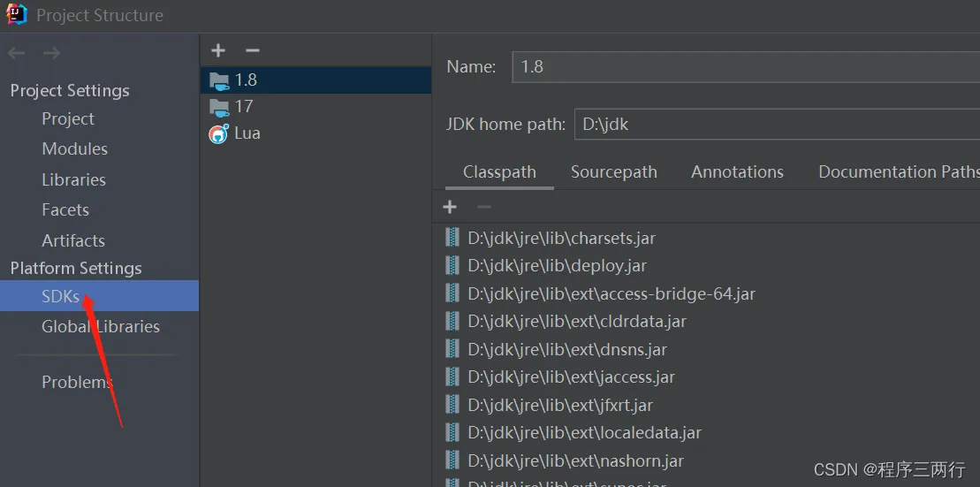Click the jar icon beside charsets.jar
The height and width of the screenshot is (487, 980).
tap(452, 238)
